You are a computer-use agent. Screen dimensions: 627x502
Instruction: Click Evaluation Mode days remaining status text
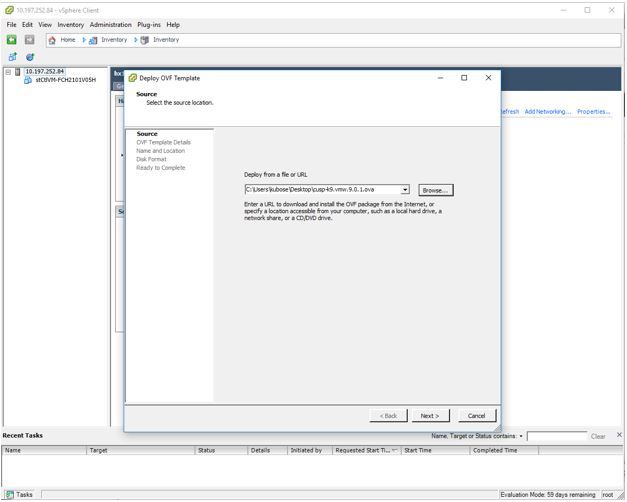pos(548,495)
